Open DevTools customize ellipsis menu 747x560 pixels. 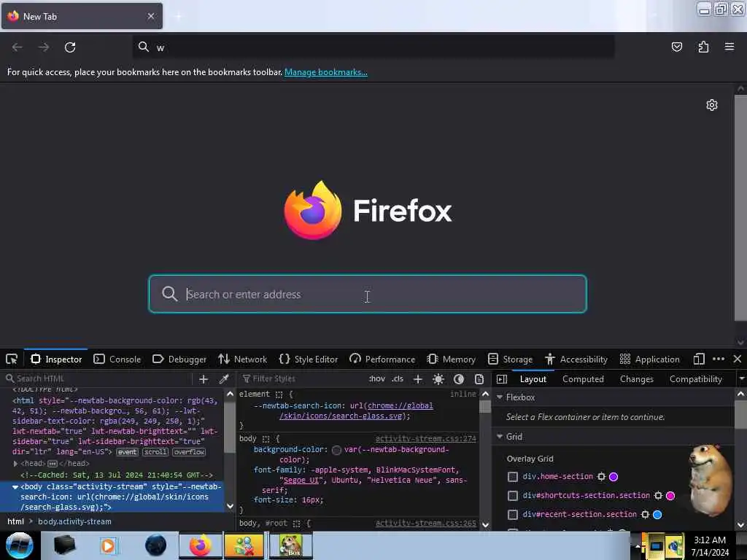coord(719,359)
